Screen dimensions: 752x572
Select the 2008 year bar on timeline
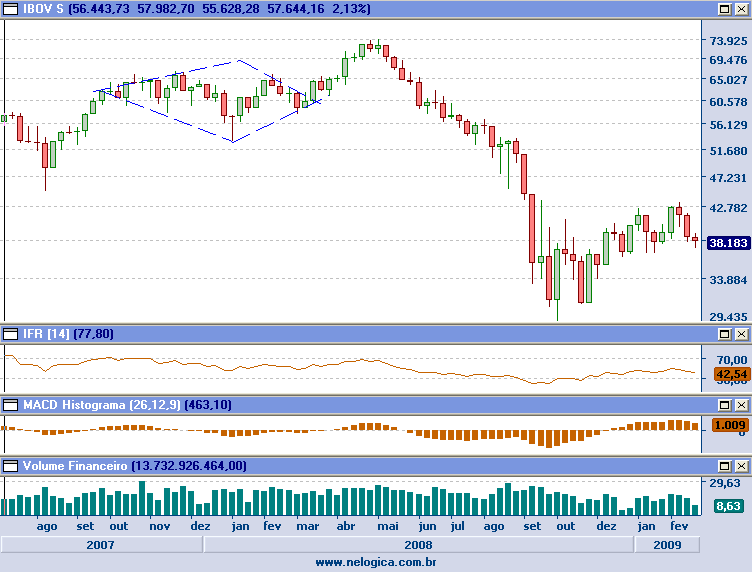pyautogui.click(x=418, y=545)
